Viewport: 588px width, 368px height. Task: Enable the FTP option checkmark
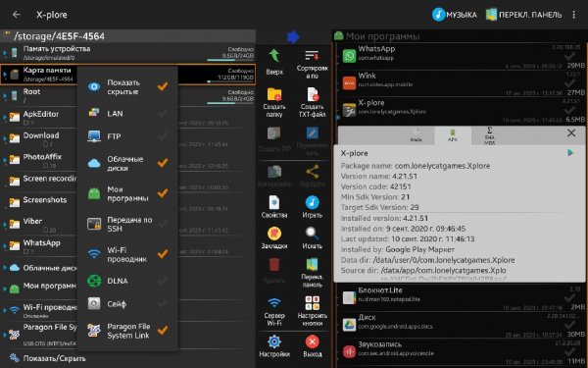(x=163, y=136)
